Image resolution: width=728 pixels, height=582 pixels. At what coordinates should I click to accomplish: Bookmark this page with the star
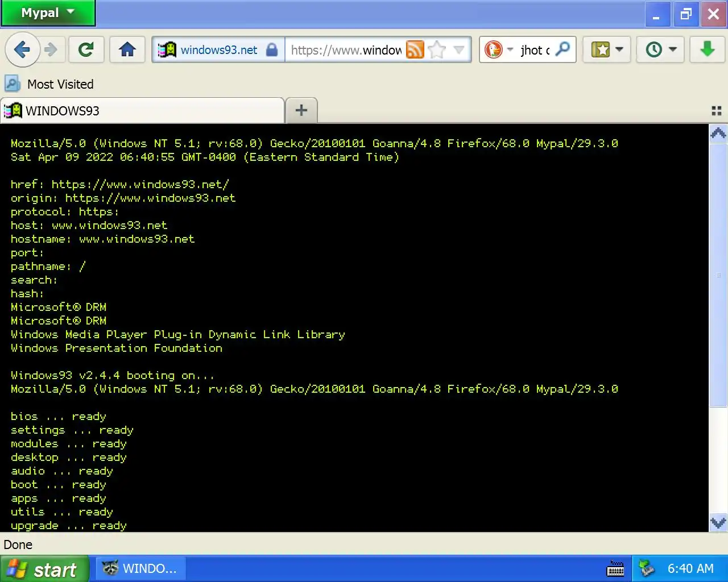click(x=437, y=50)
